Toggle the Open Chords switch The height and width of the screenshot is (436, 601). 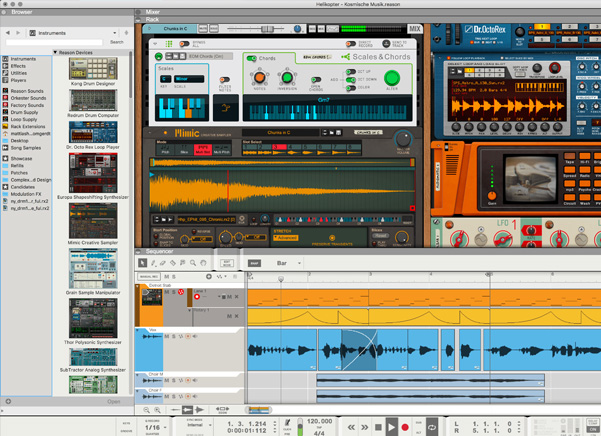[x=316, y=80]
